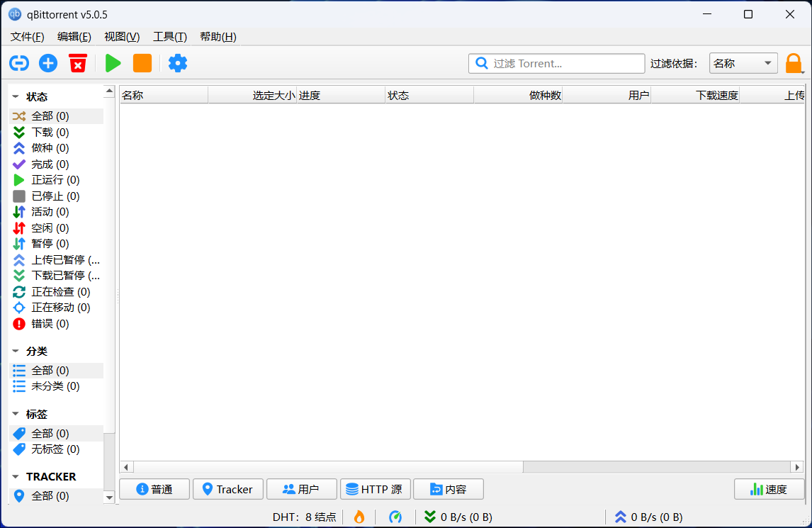Open settings via the gear icon
Image resolution: width=812 pixels, height=528 pixels.
tap(177, 63)
